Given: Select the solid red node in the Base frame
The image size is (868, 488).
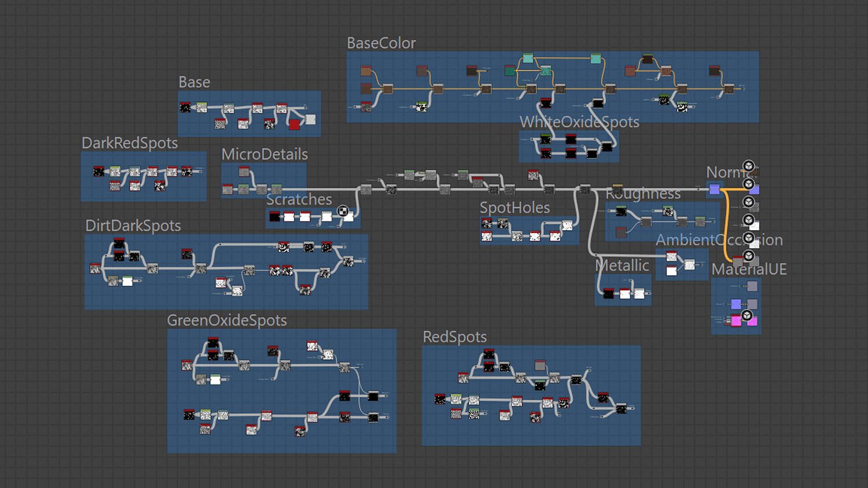Looking at the screenshot, I should [295, 124].
